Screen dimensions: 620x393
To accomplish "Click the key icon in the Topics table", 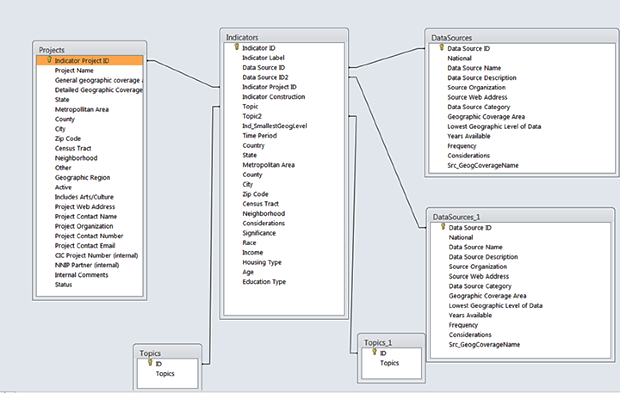I will [150, 363].
